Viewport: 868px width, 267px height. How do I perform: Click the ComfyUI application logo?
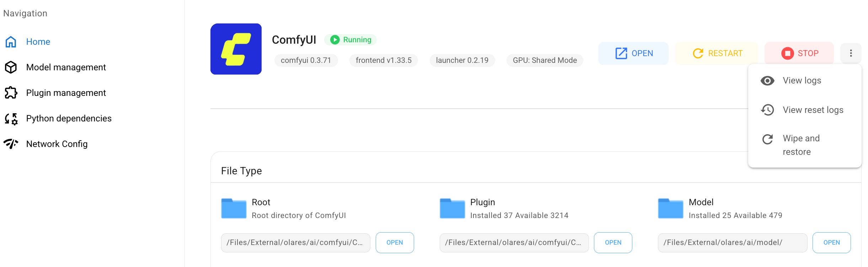click(x=236, y=49)
